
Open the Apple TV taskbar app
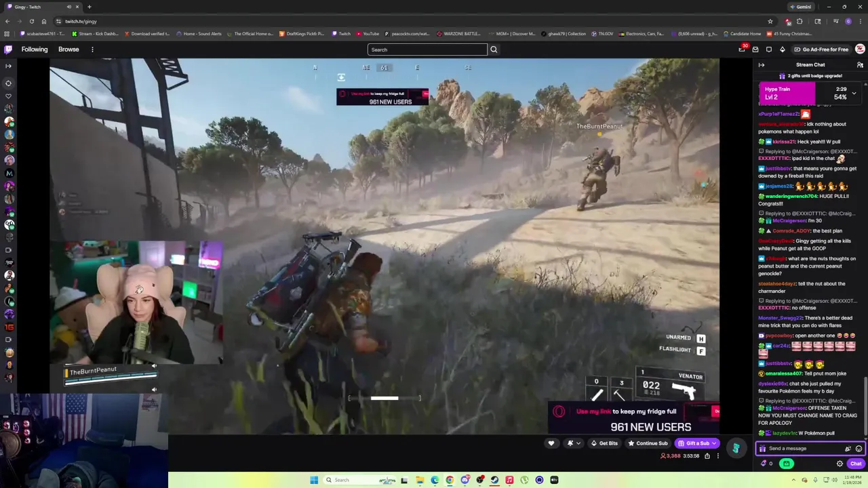(x=555, y=480)
